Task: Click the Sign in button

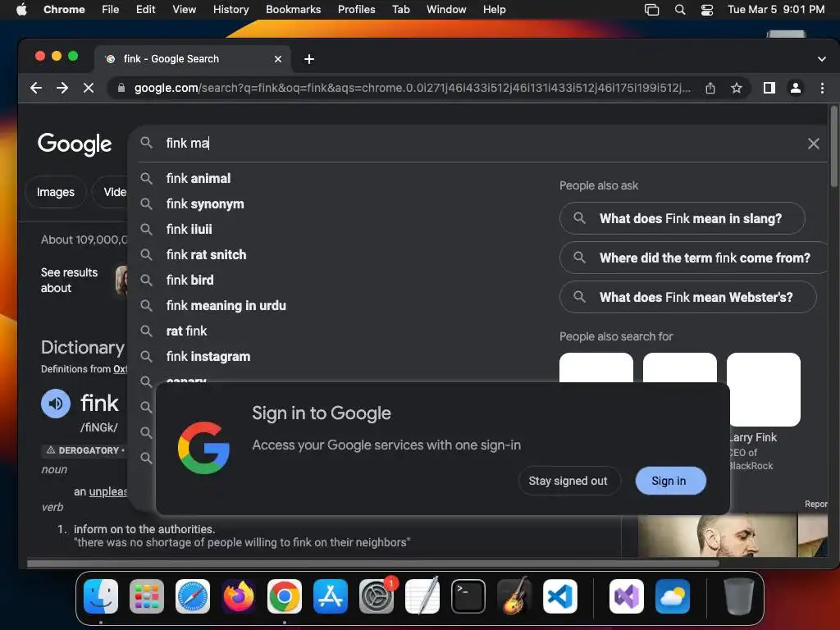Action: (669, 481)
